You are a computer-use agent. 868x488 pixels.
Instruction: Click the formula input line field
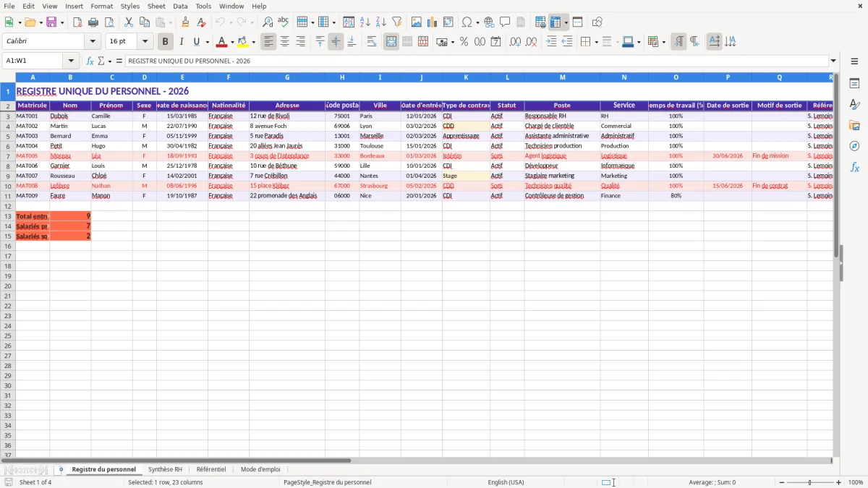477,61
